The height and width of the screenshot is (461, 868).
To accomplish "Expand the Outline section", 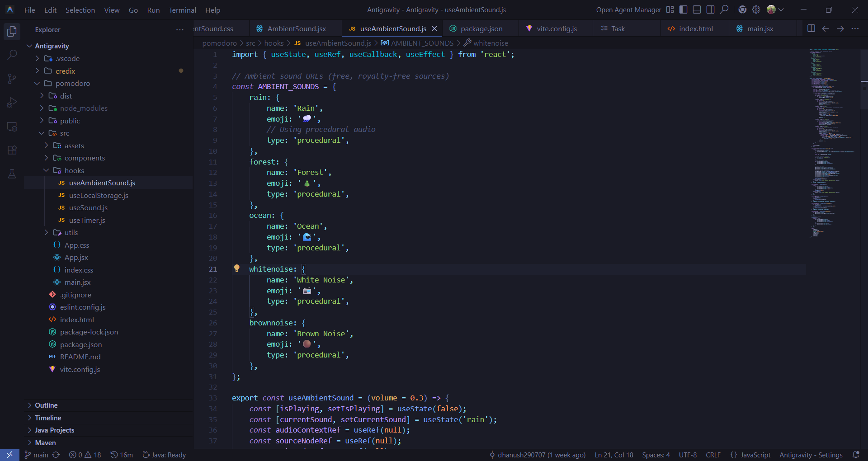I will point(46,405).
